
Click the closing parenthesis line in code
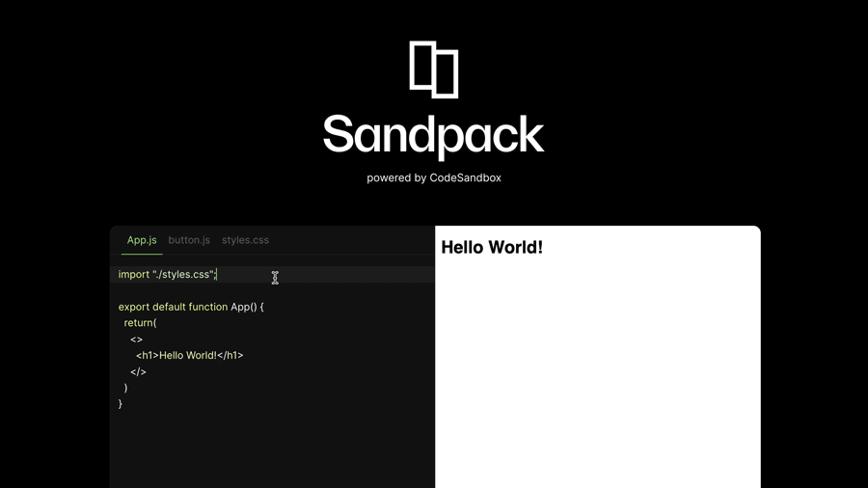click(x=126, y=388)
